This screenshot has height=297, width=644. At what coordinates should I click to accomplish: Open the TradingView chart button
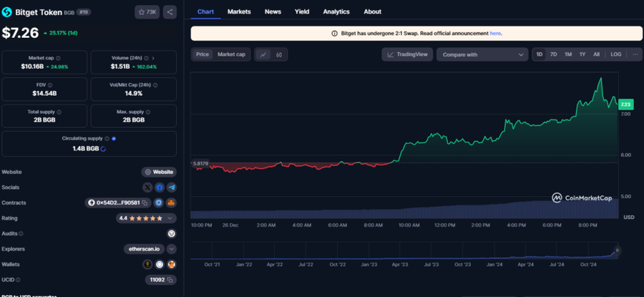coord(407,54)
